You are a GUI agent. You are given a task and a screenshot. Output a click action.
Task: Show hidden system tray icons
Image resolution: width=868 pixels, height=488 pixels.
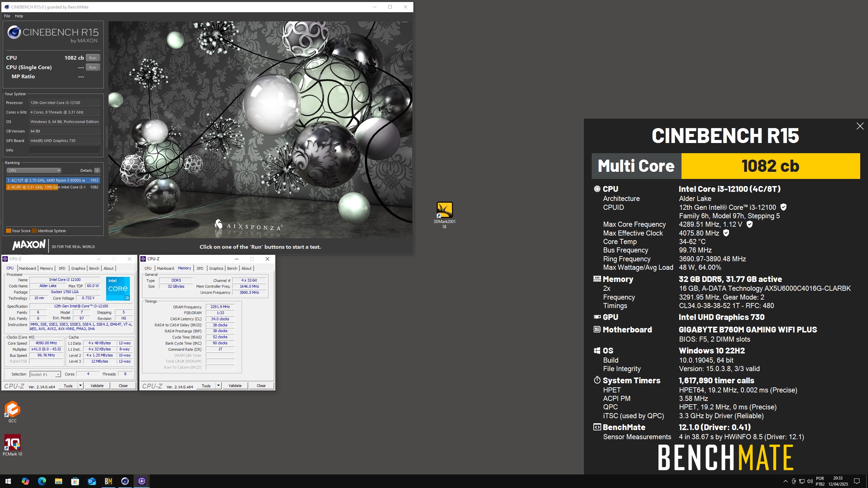[x=785, y=481]
